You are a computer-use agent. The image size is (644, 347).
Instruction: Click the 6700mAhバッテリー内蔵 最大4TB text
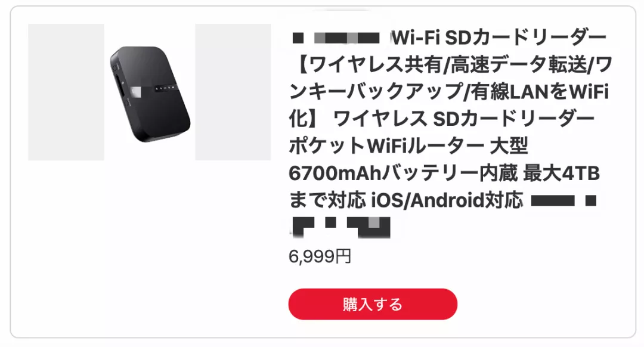pos(444,173)
